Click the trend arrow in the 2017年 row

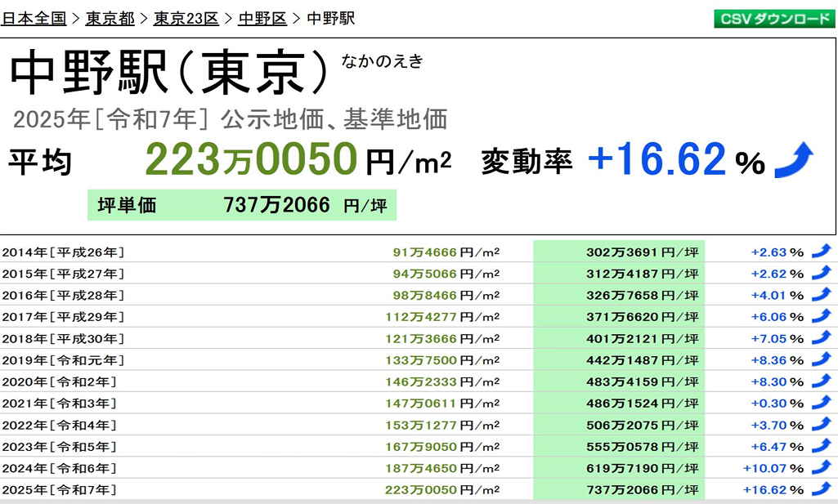tap(822, 317)
